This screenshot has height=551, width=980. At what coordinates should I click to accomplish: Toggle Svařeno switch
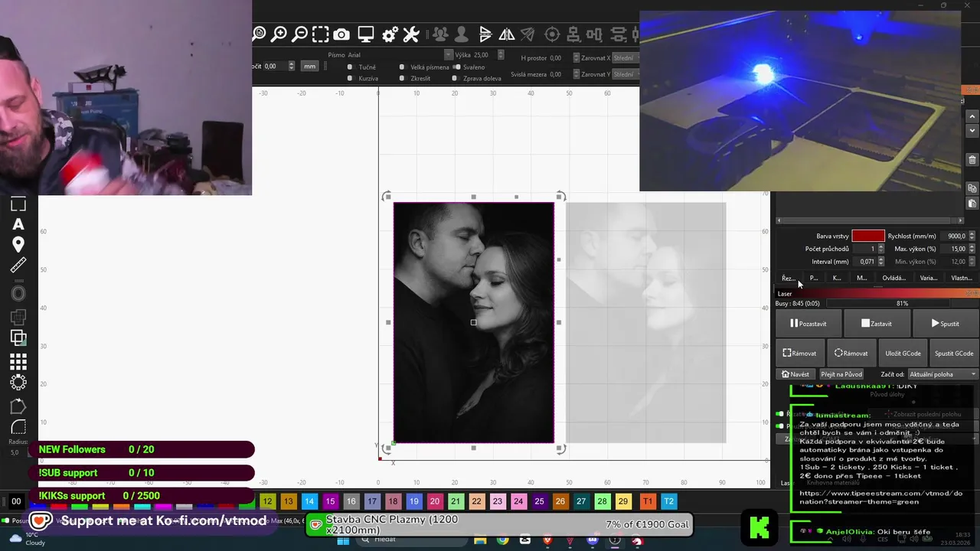(455, 67)
